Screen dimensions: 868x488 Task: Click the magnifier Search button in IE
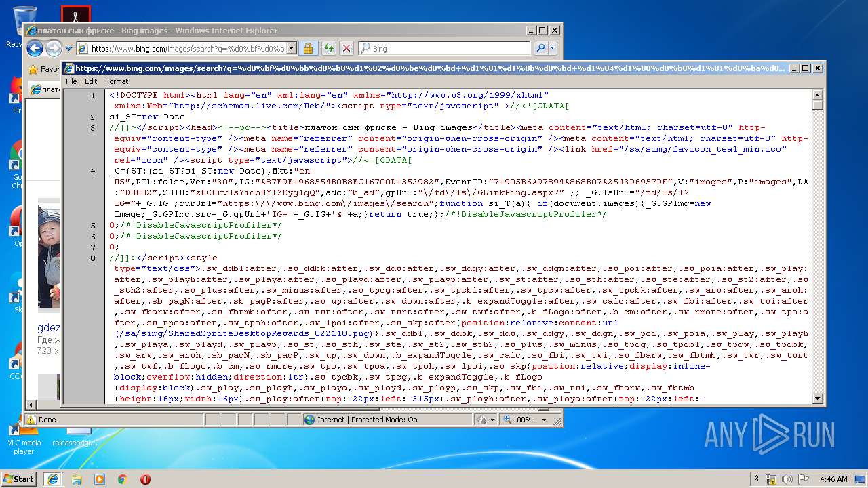coord(540,48)
